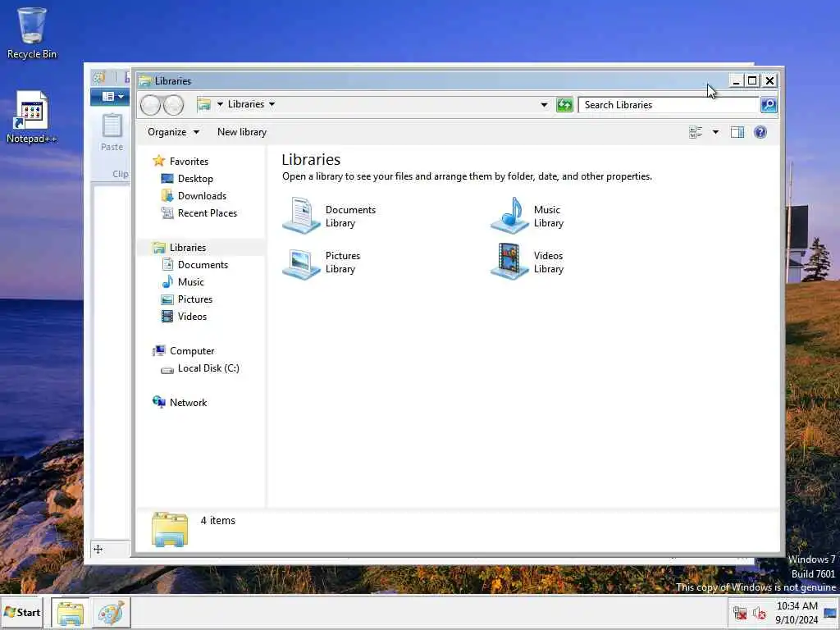This screenshot has height=630, width=840.
Task: Open Explorer help question mark icon
Action: point(760,132)
